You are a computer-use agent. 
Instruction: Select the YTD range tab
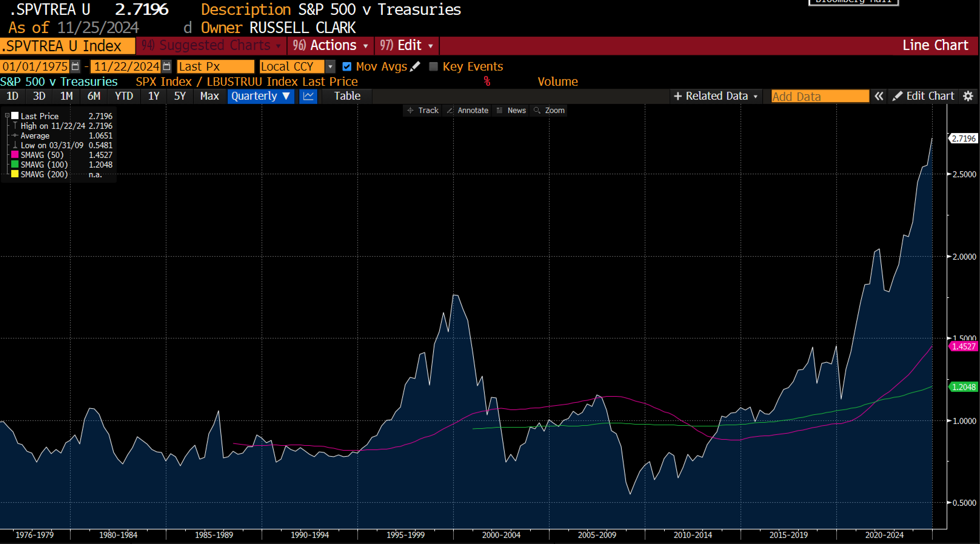tap(124, 96)
